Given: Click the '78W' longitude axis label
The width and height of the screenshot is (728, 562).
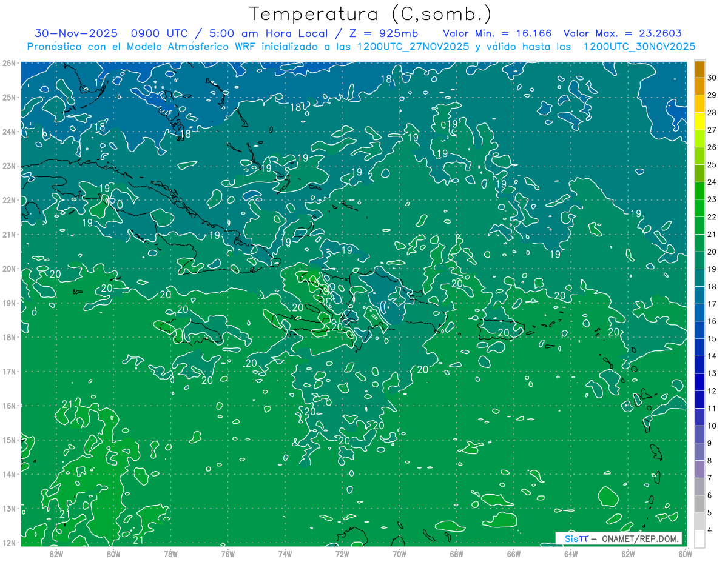Looking at the screenshot, I should [171, 553].
